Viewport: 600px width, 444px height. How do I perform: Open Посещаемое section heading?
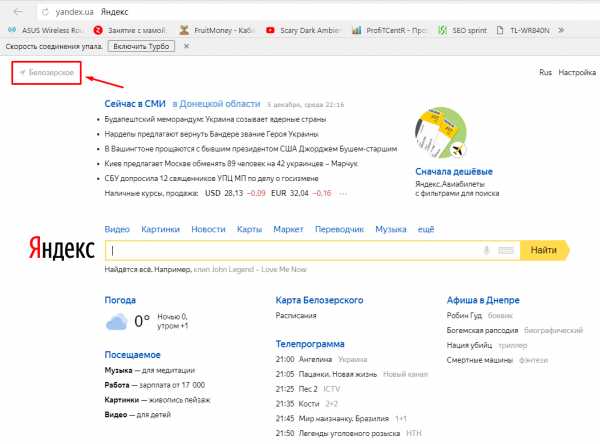pos(132,355)
